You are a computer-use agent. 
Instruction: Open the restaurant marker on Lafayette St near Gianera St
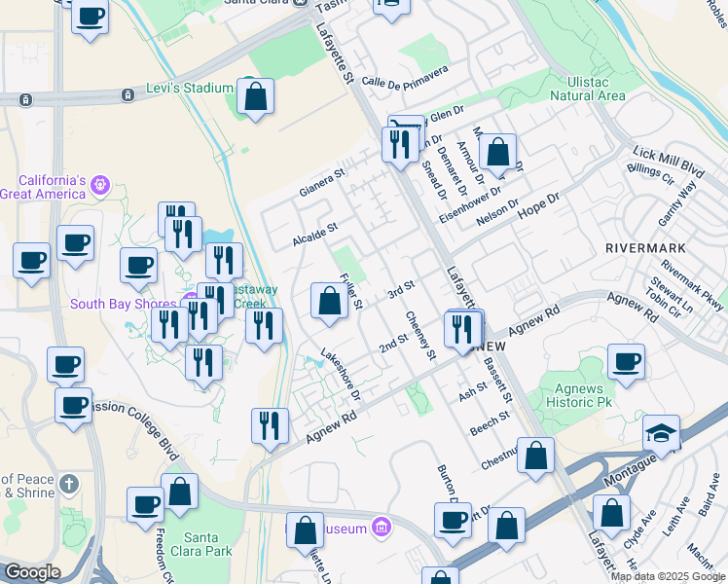(400, 145)
